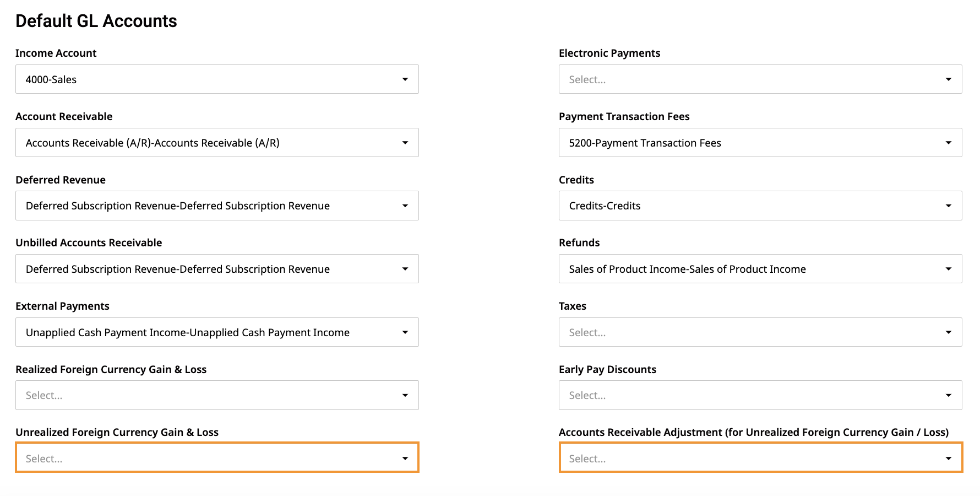The height and width of the screenshot is (496, 980).
Task: Open the External Payments dropdown
Action: click(217, 332)
